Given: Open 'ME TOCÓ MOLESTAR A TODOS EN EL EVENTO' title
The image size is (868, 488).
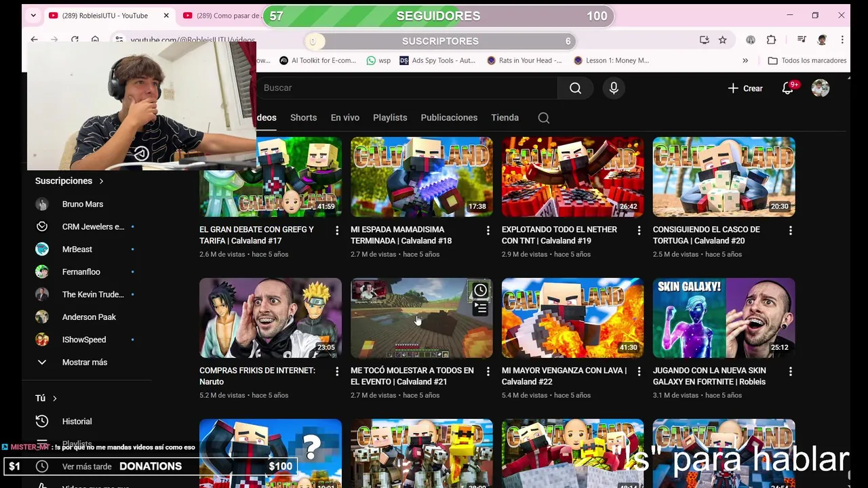Looking at the screenshot, I should coord(412,376).
